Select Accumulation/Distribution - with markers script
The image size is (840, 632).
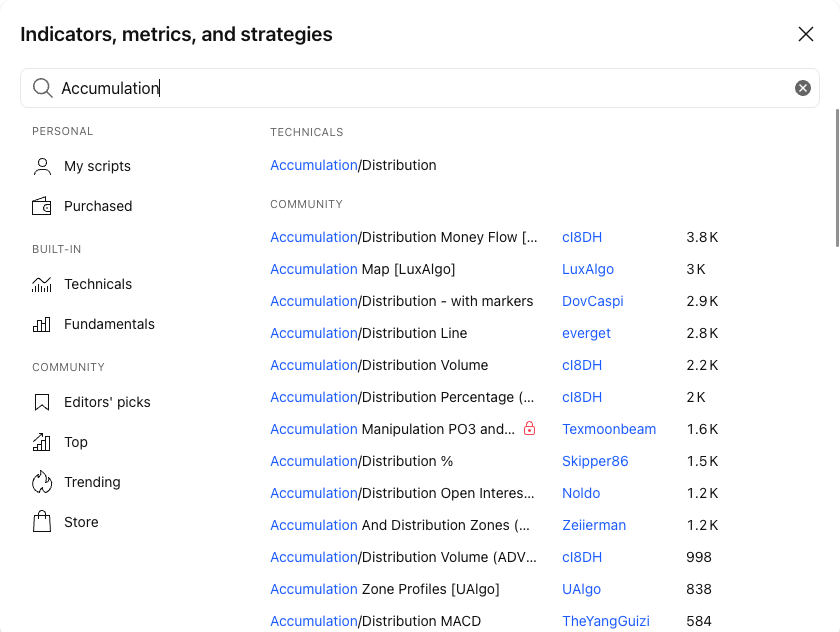[402, 301]
